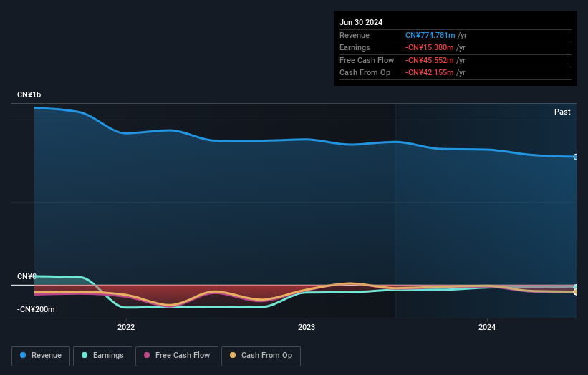Click the CN¥0 y-axis label
588x375 pixels.
click(26, 276)
